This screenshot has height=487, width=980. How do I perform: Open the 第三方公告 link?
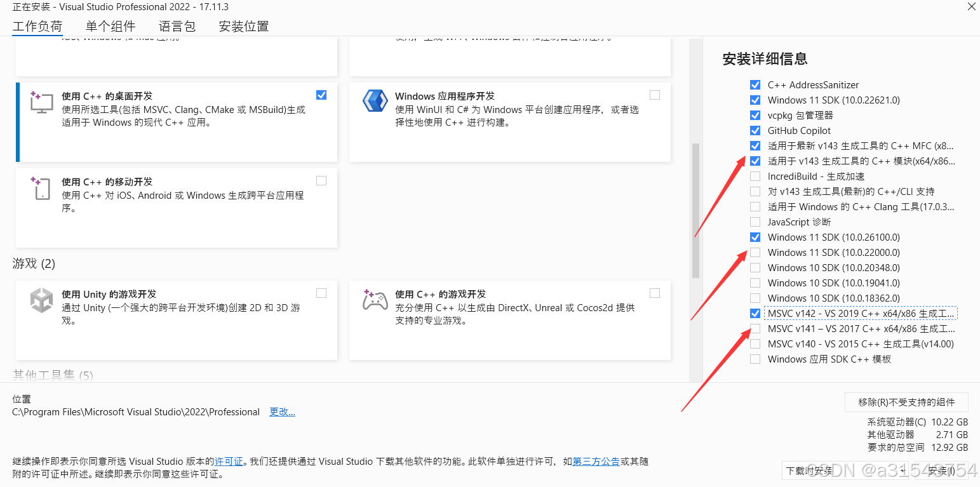click(x=596, y=462)
